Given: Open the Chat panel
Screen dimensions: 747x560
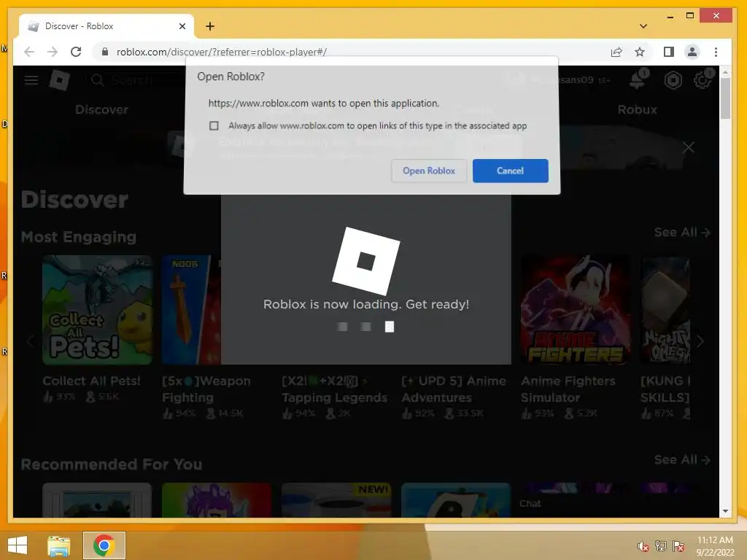Looking at the screenshot, I should [x=530, y=503].
